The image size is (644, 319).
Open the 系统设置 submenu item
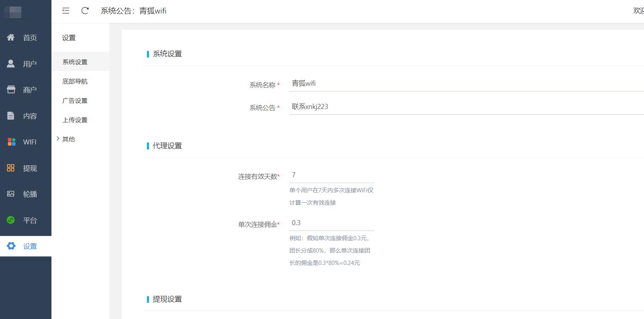[x=80, y=62]
